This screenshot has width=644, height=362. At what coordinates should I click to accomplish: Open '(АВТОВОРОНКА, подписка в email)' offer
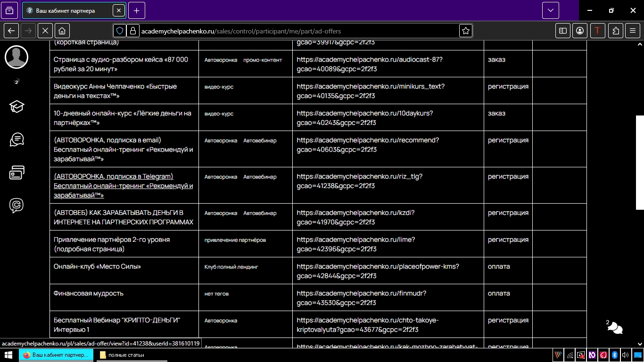pos(124,149)
